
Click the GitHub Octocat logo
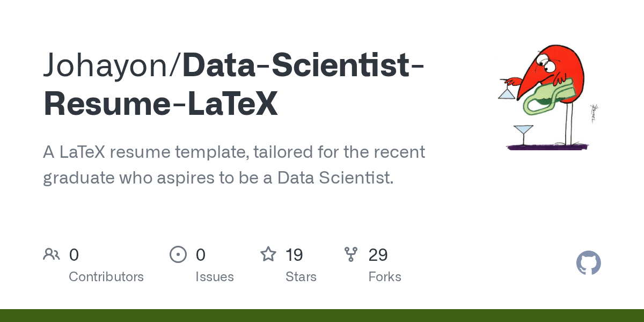click(x=589, y=264)
